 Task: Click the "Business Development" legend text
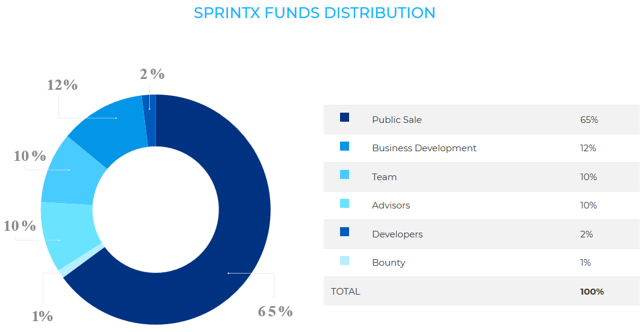click(424, 148)
